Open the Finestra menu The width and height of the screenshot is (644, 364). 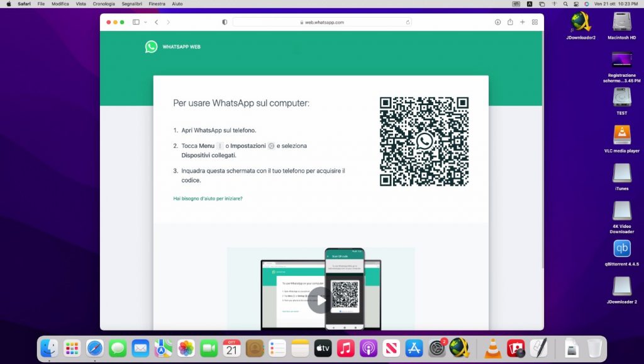pyautogui.click(x=157, y=4)
